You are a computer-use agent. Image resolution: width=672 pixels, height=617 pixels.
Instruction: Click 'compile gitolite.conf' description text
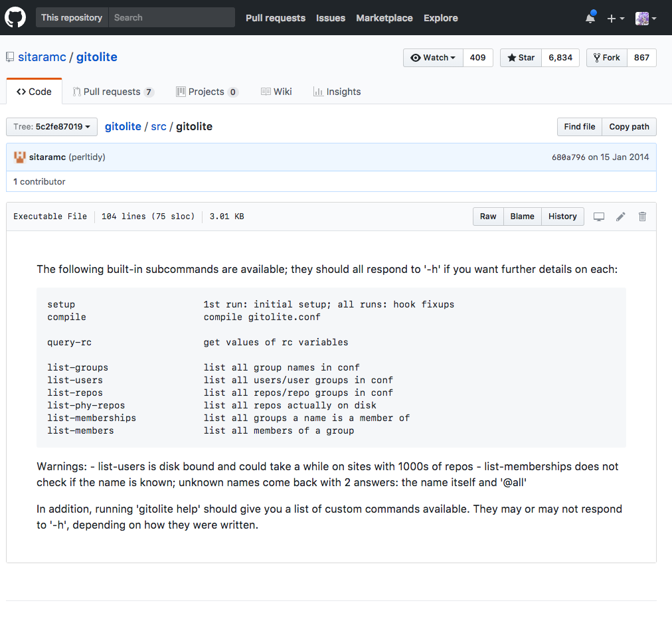(262, 317)
